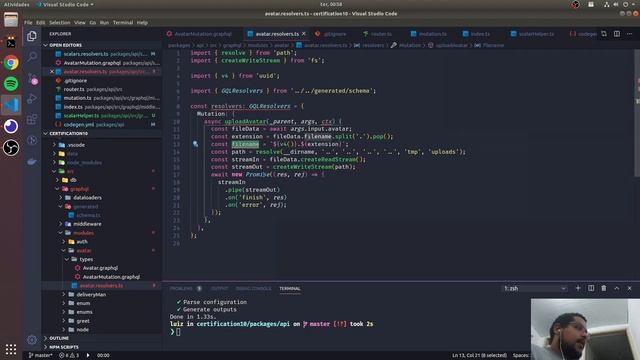The height and width of the screenshot is (360, 640).
Task: Open scalars.resolvers.ts from Open Editors
Action: coord(102,54)
